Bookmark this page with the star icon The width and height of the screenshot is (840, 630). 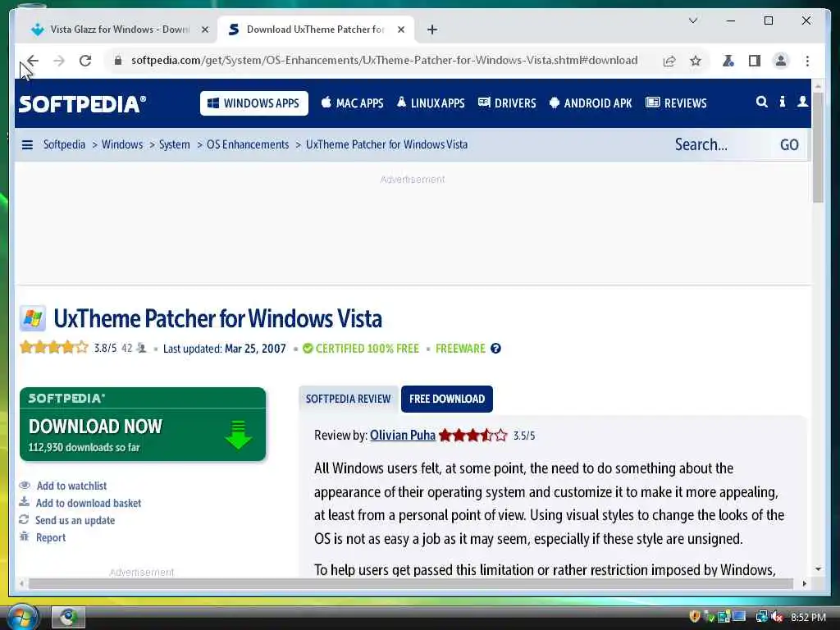696,61
